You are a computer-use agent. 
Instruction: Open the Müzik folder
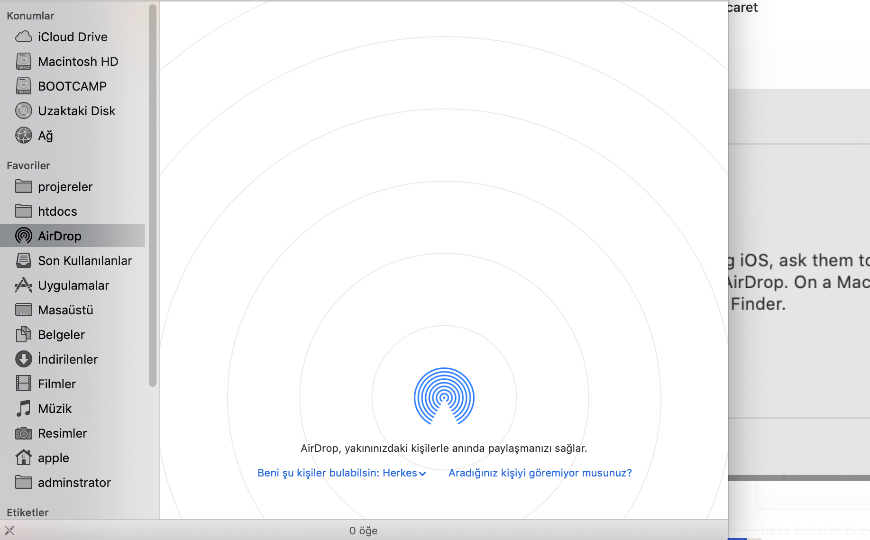73,408
